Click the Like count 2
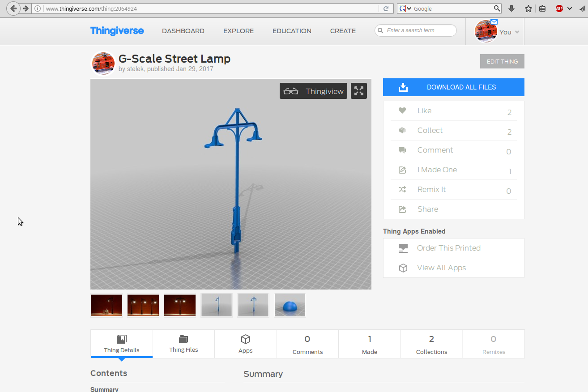Image resolution: width=588 pixels, height=392 pixels. coord(509,112)
